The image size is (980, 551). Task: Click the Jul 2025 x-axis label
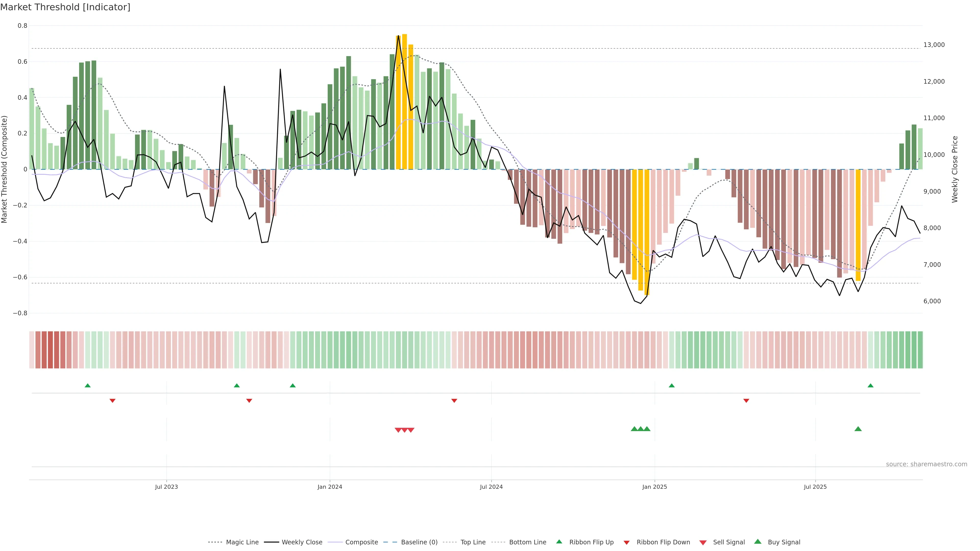pyautogui.click(x=815, y=487)
